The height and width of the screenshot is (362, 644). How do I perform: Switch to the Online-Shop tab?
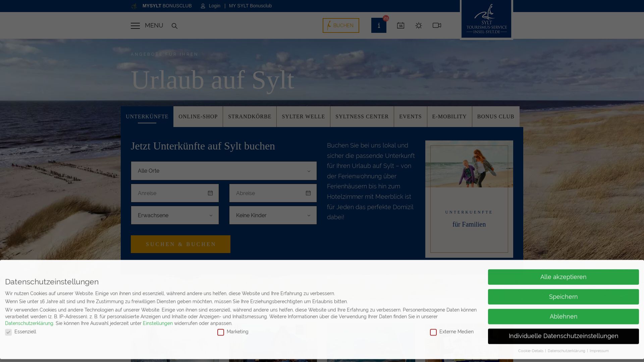click(198, 117)
